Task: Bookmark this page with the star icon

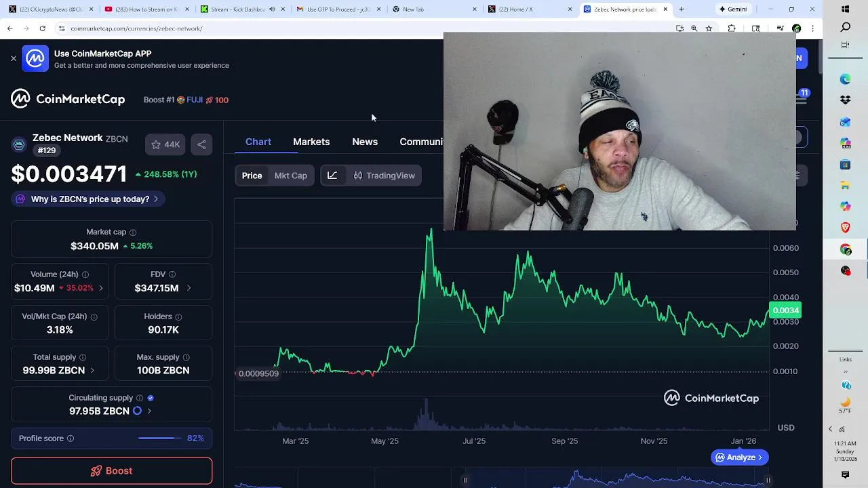Action: click(x=709, y=28)
